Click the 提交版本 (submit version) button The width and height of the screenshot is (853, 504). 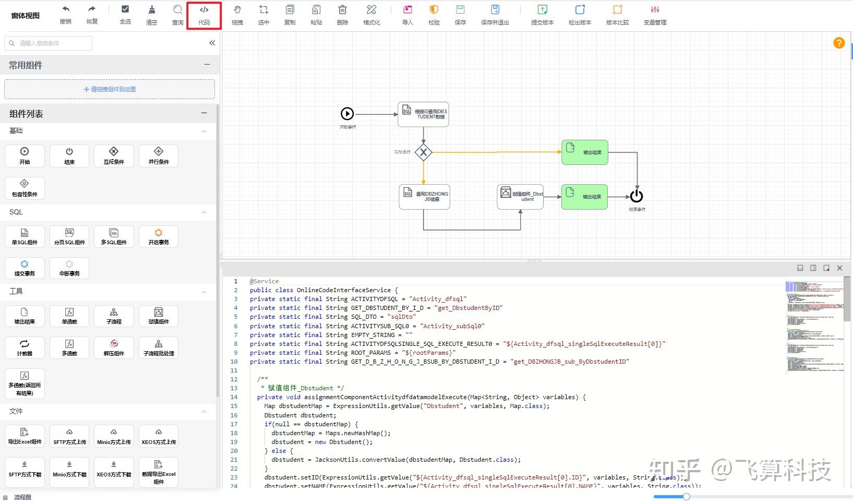tap(542, 15)
